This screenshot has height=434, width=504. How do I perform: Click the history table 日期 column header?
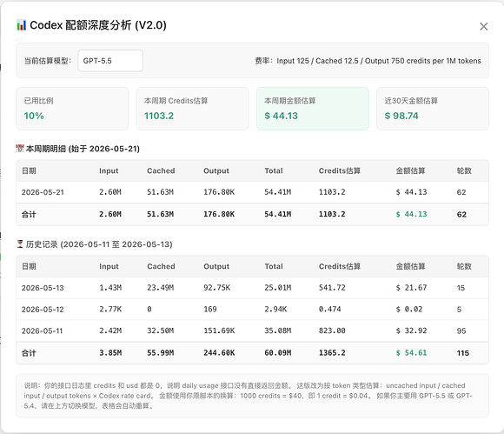[x=29, y=266]
